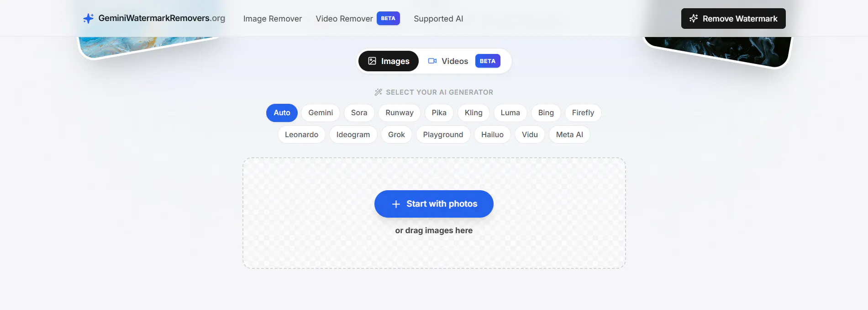Switch to the Images tab
868x310 pixels.
pos(389,61)
